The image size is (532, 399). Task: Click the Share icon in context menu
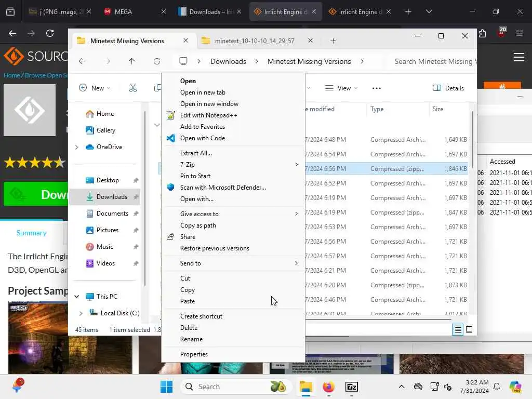[170, 237]
